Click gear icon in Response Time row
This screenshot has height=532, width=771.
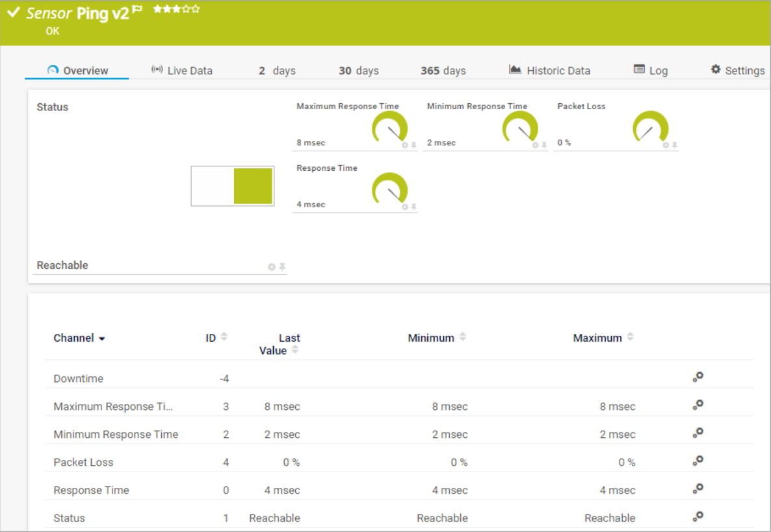[698, 488]
